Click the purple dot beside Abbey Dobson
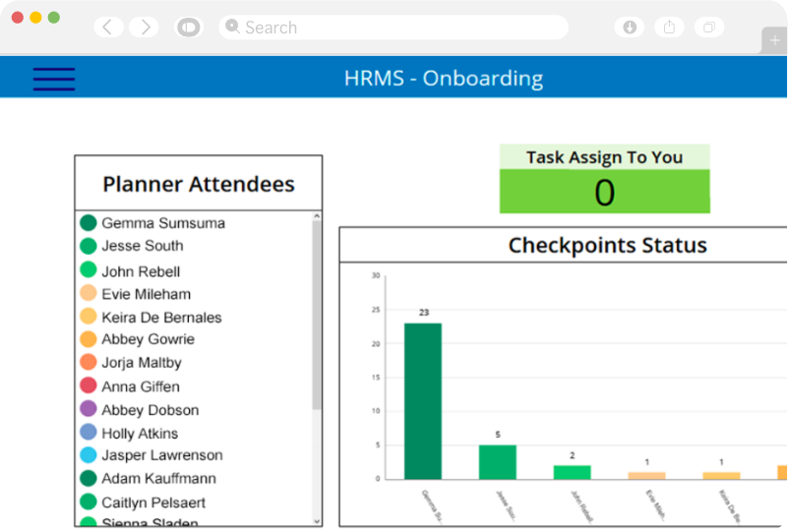 89,409
